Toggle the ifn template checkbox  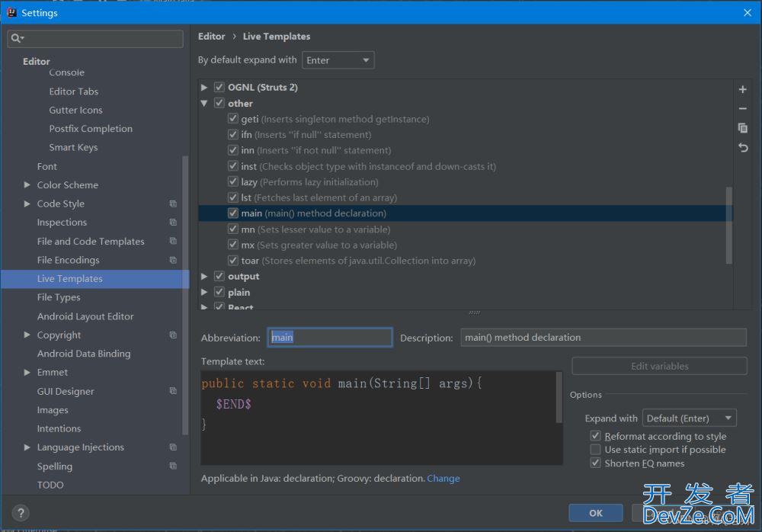(x=232, y=134)
